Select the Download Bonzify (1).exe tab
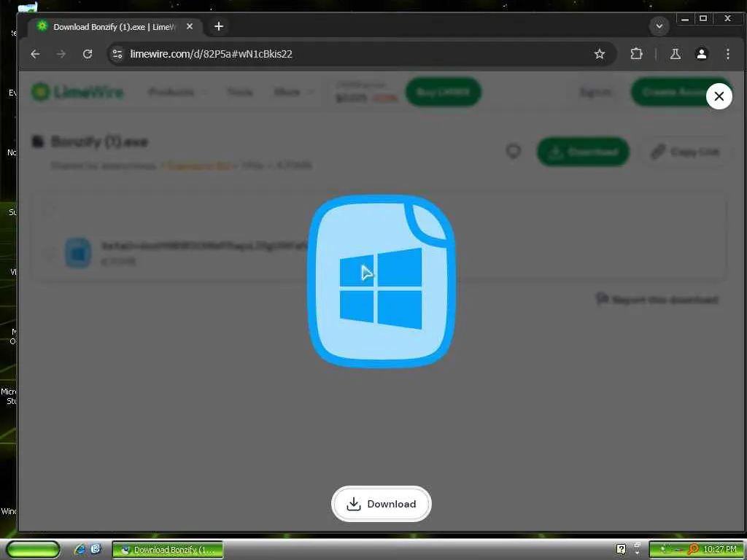The width and height of the screenshot is (747, 560). [x=115, y=27]
